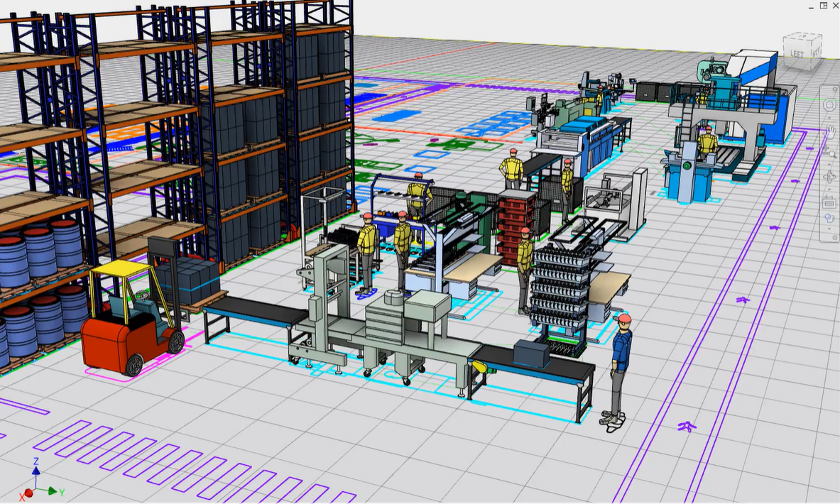Open the ShowMotion camera icon
The height and width of the screenshot is (504, 840).
[830, 217]
